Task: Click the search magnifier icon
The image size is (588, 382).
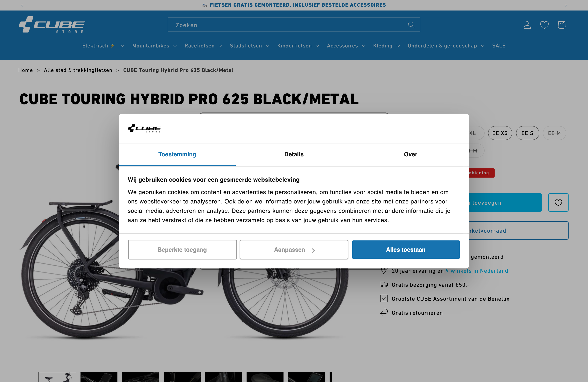Action: click(x=411, y=25)
